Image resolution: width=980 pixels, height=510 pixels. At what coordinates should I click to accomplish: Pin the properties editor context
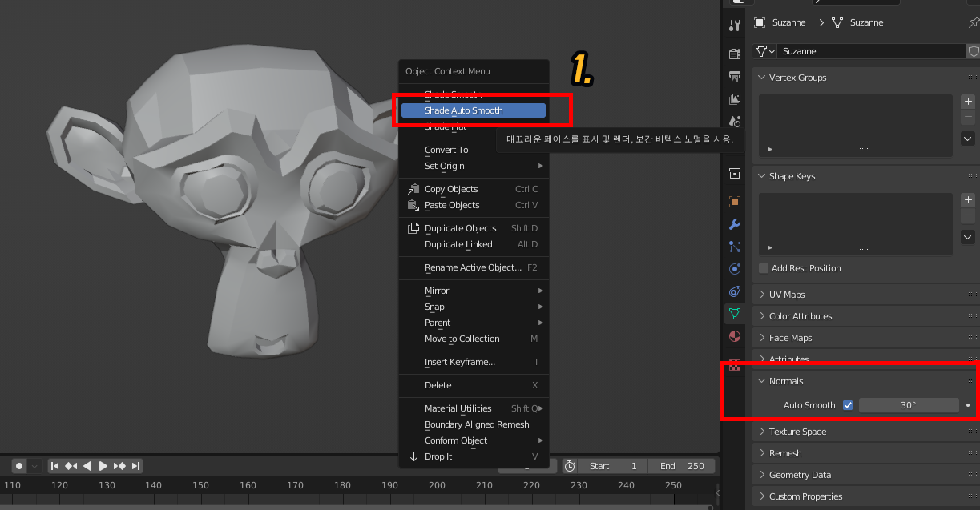pos(974,22)
